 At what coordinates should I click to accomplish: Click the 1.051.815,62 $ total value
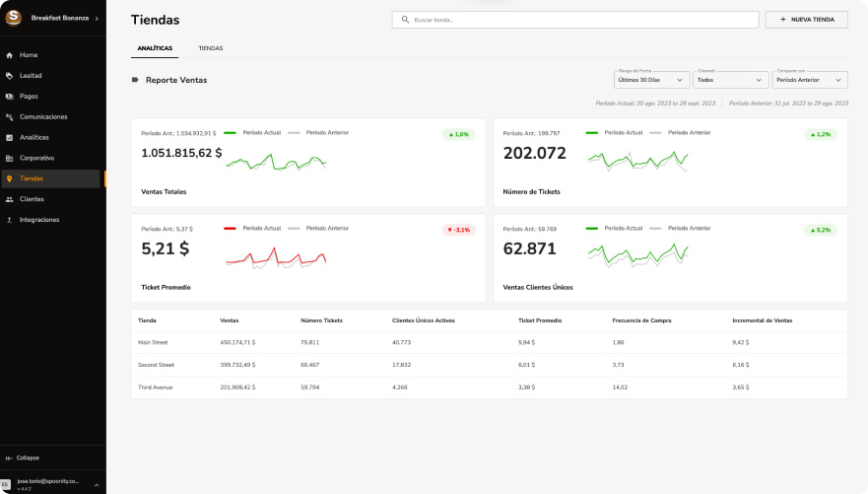click(181, 153)
